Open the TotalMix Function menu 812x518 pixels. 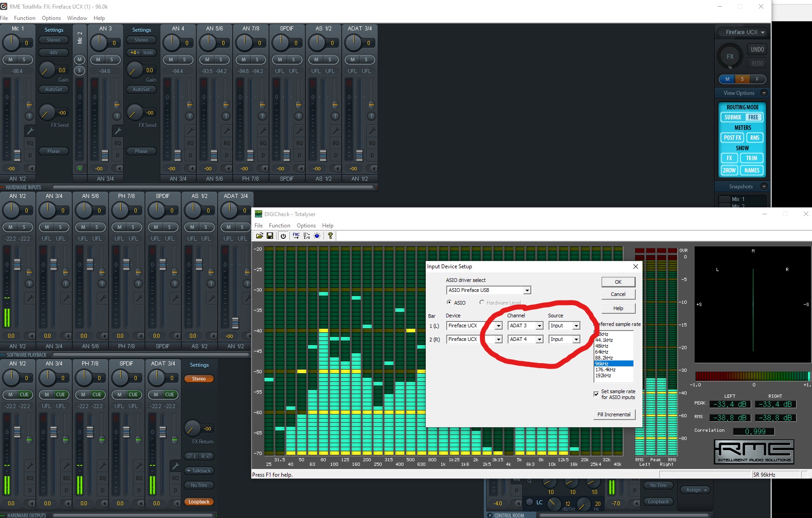[25, 18]
